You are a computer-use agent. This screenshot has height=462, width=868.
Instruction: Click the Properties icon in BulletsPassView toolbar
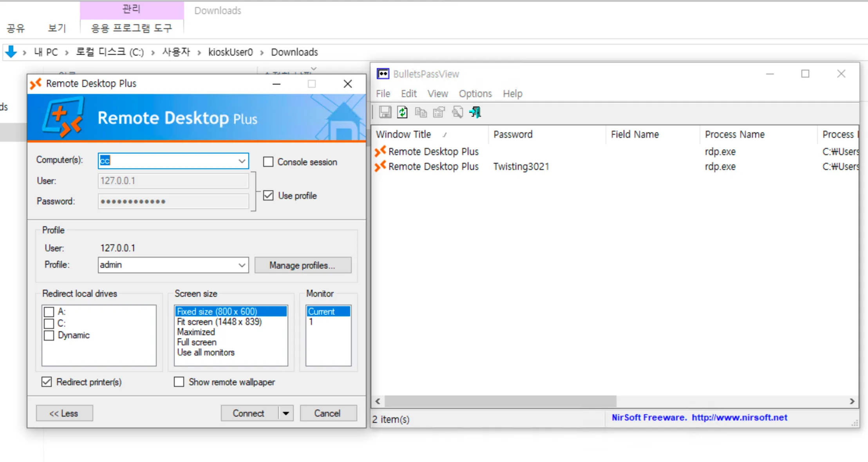[439, 112]
